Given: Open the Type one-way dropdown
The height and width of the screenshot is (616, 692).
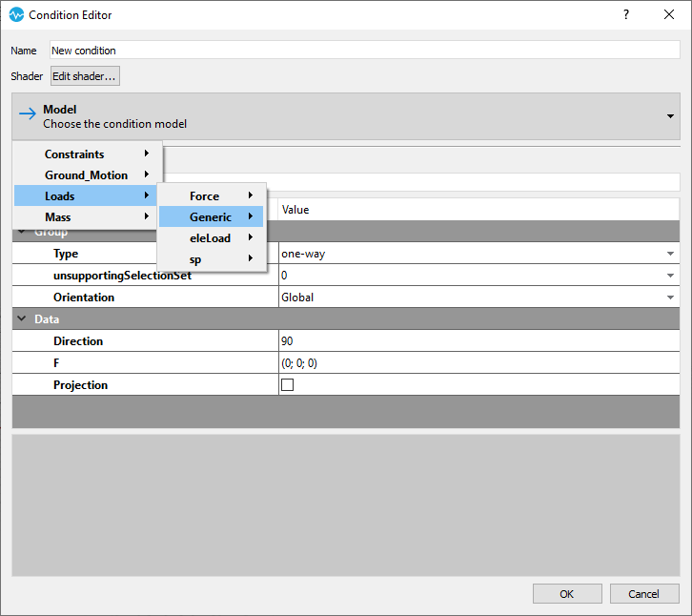Looking at the screenshot, I should pyautogui.click(x=670, y=254).
